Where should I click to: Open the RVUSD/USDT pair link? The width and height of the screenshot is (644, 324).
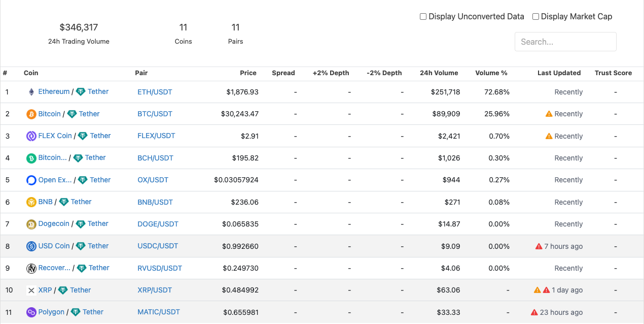coord(160,268)
